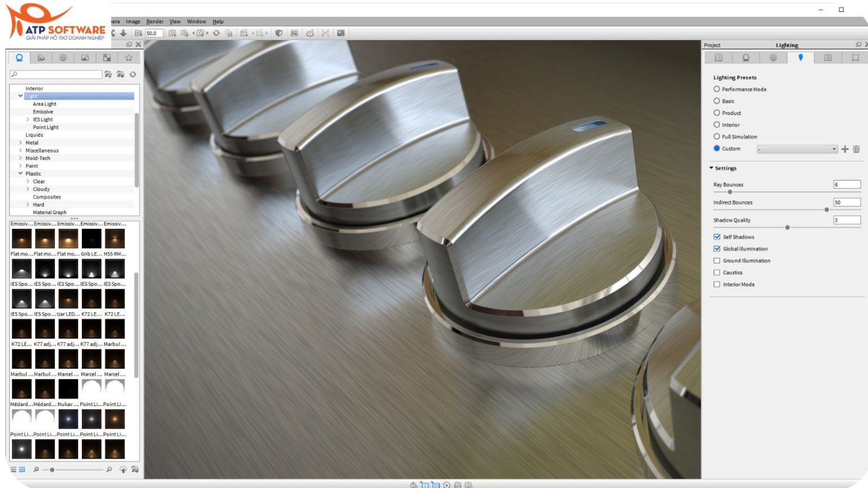
Task: Enable the Ground Illumination checkbox
Action: click(717, 260)
